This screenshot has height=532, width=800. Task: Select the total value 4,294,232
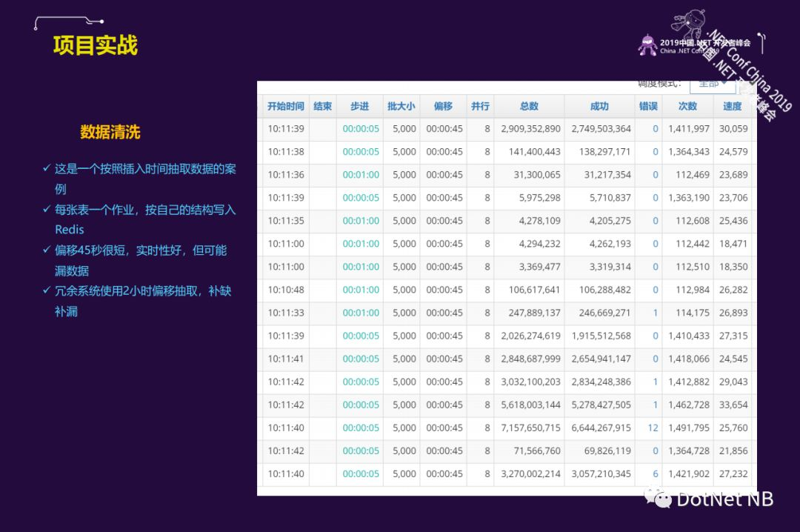(x=540, y=244)
